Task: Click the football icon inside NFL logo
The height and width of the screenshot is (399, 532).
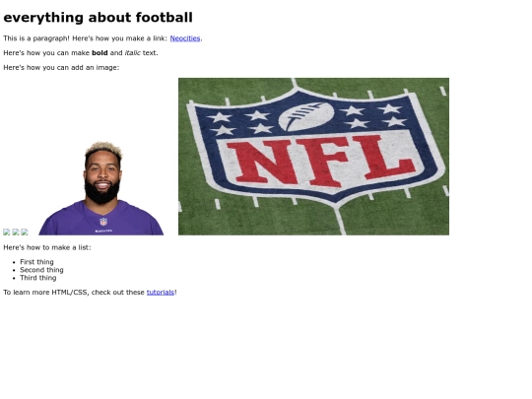Action: 306,116
